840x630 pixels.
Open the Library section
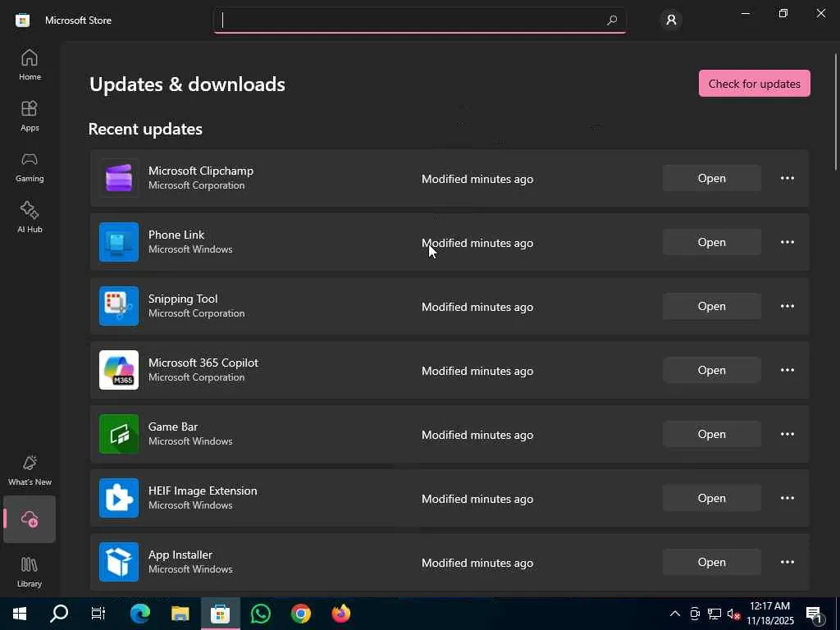click(30, 571)
